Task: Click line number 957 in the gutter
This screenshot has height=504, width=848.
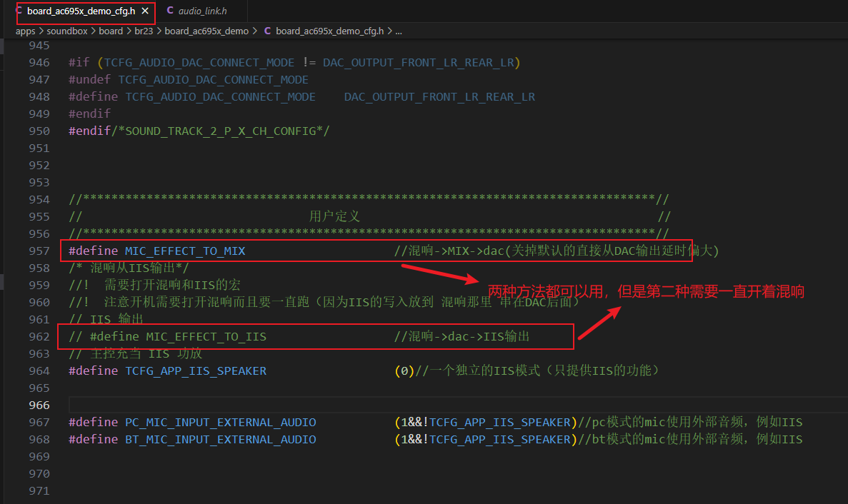Action: coord(39,251)
